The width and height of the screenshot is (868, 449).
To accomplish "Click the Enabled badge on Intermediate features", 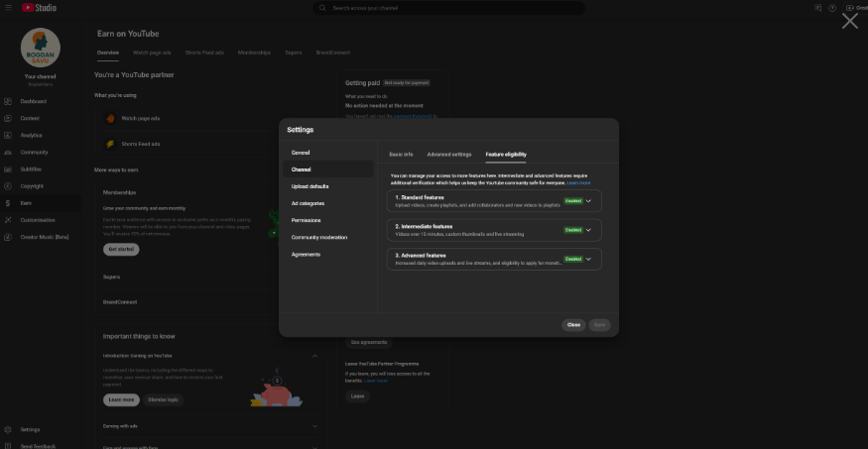I will point(573,230).
